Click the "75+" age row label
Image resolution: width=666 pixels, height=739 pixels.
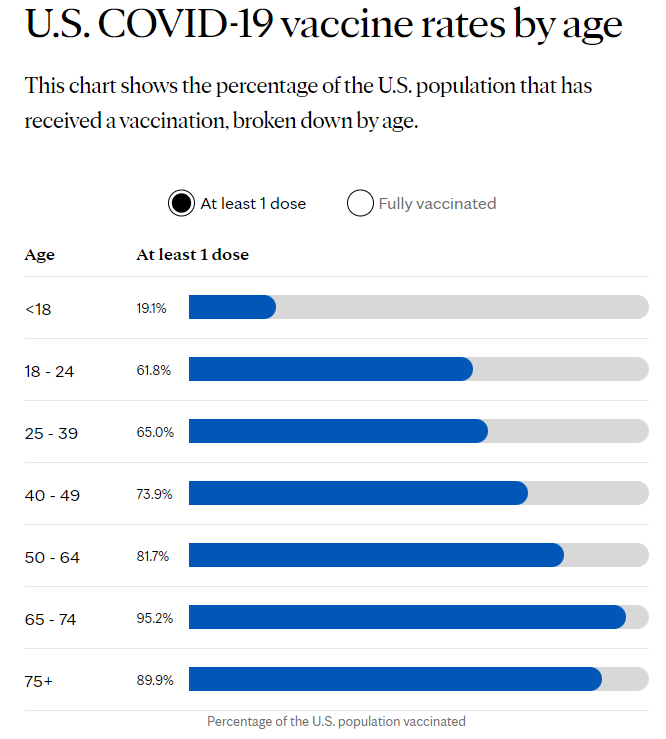(39, 681)
